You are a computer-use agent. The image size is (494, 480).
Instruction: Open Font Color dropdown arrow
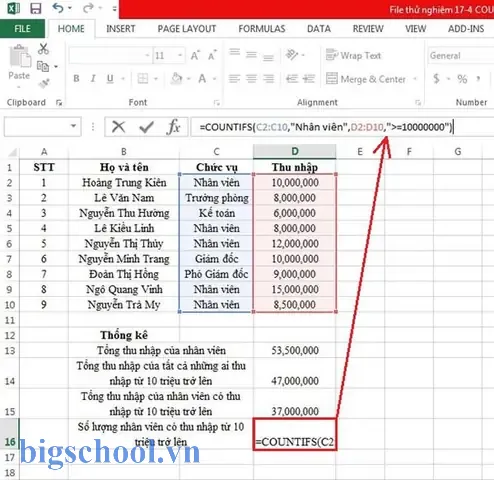[214, 79]
